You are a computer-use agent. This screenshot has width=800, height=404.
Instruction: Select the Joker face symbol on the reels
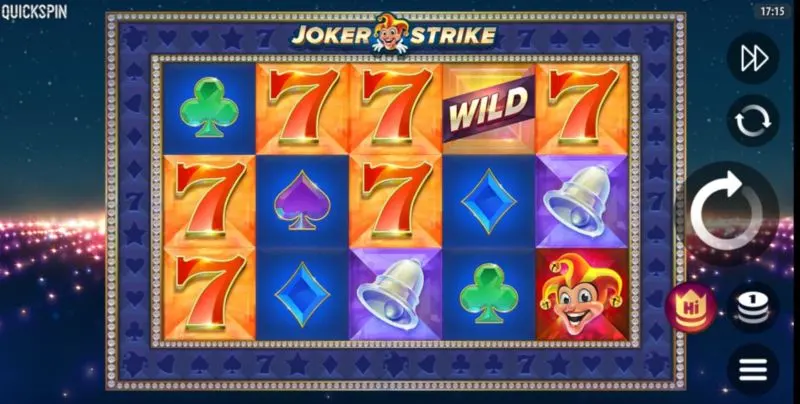(582, 295)
